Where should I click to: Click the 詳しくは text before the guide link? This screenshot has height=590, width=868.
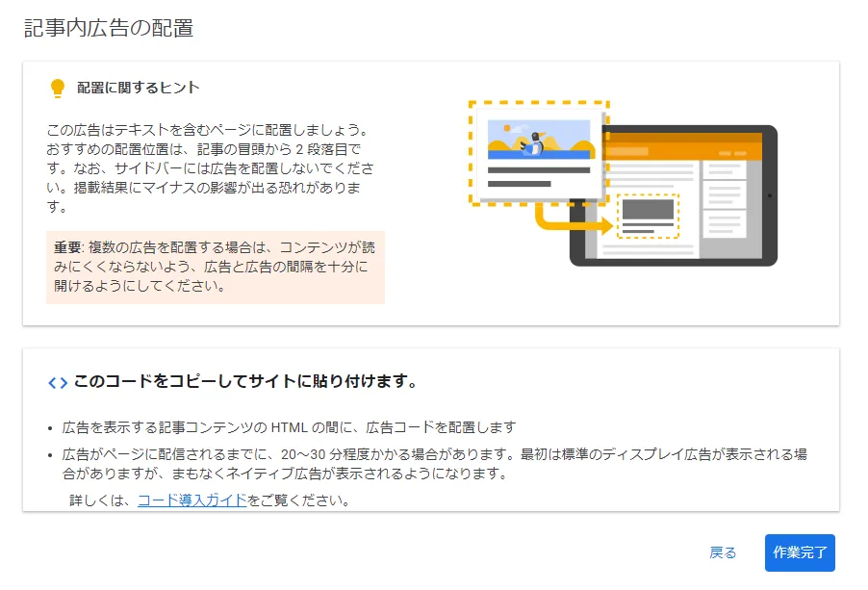(103, 500)
